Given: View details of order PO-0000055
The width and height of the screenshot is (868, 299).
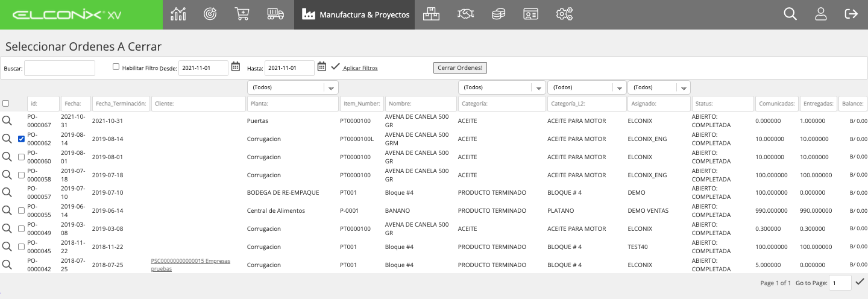Looking at the screenshot, I should [7, 210].
